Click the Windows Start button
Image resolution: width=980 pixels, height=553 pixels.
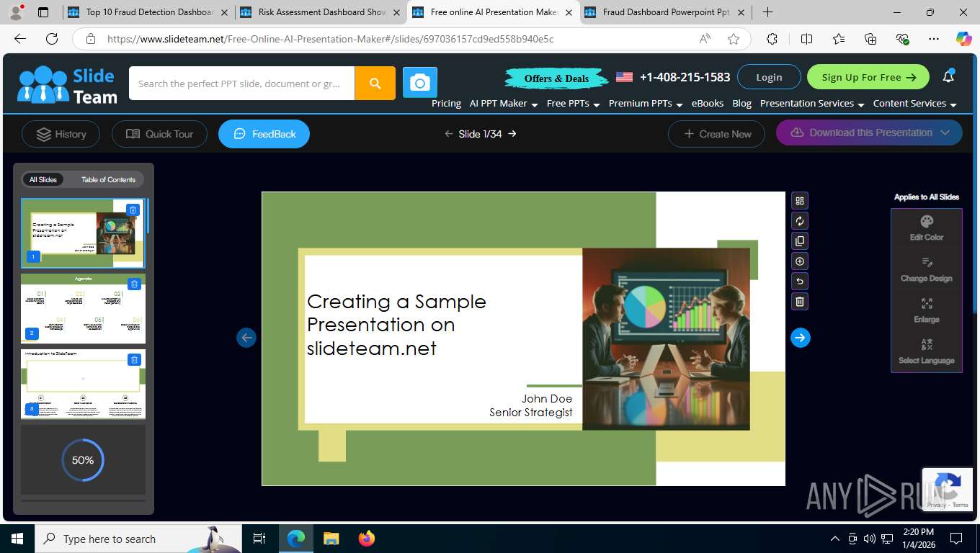(x=17, y=539)
